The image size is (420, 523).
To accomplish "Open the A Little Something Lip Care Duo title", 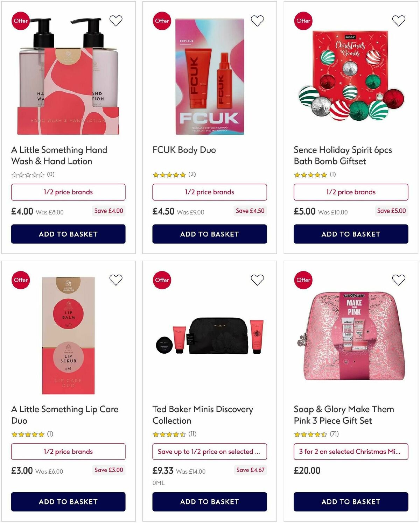I will (65, 415).
